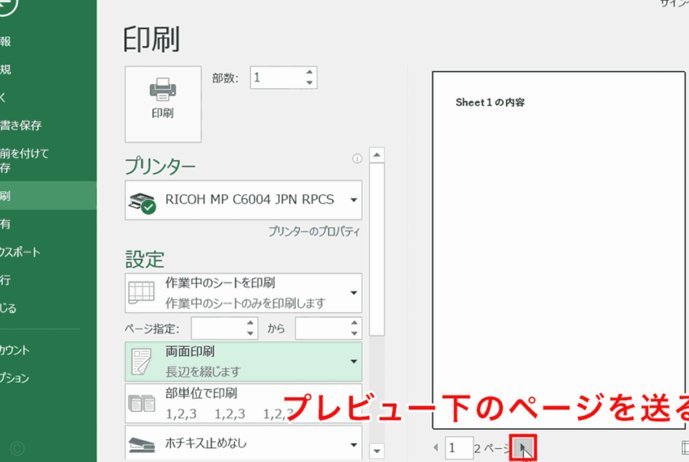Viewport: 689px width, 462px height.
Task: Click the back arrow in the green sidebar
Action: pos(5,5)
